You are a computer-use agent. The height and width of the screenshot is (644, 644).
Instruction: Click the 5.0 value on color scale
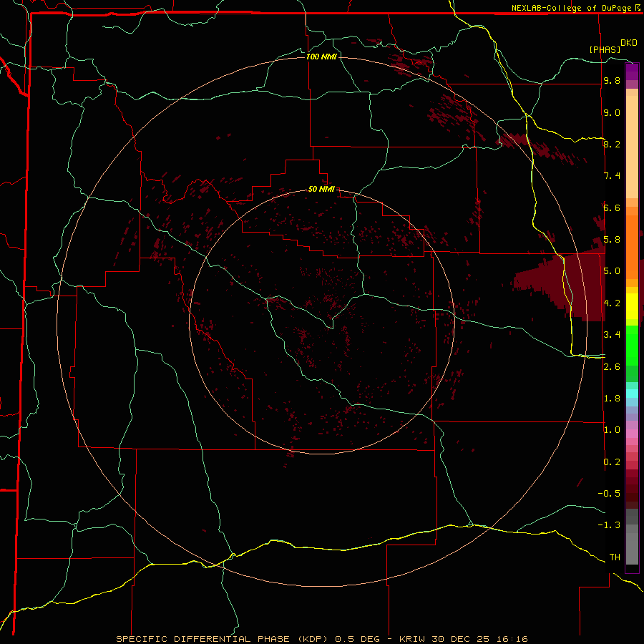612,271
